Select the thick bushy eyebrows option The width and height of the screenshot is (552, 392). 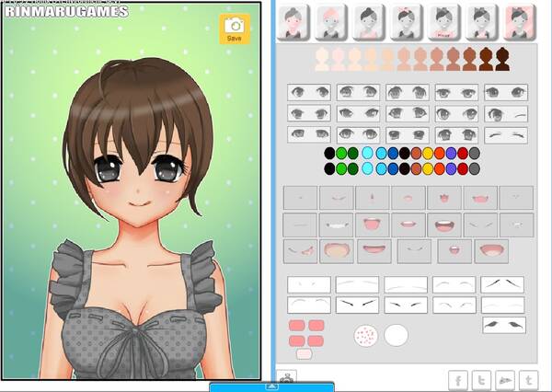(504, 325)
